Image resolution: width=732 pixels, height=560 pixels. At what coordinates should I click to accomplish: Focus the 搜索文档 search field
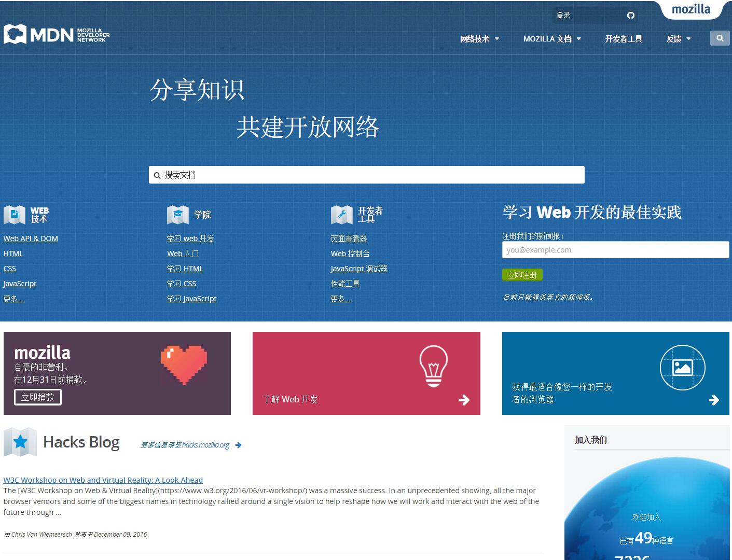coord(367,175)
